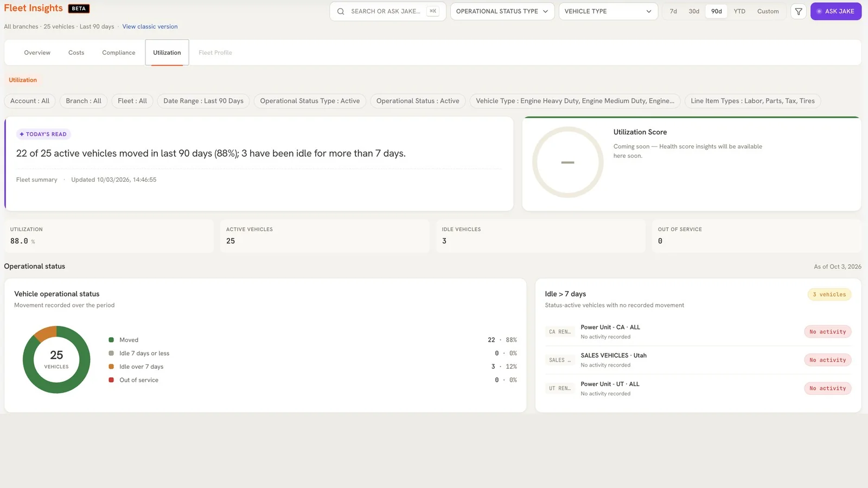This screenshot has width=868, height=488.
Task: Click the 3 vehicles badge
Action: (829, 294)
